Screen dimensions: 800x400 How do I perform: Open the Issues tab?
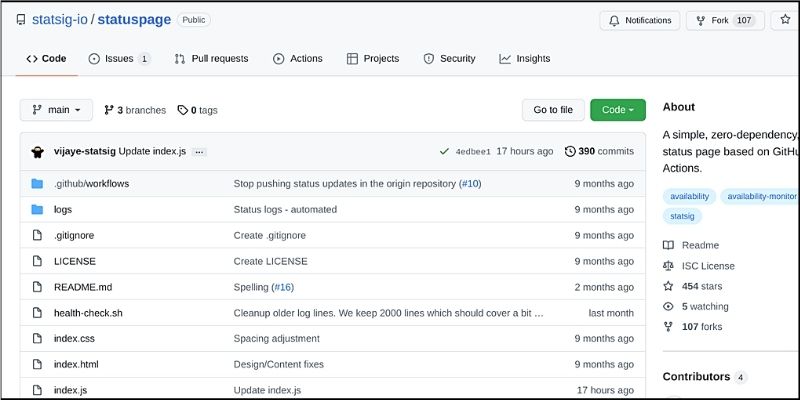[119, 59]
